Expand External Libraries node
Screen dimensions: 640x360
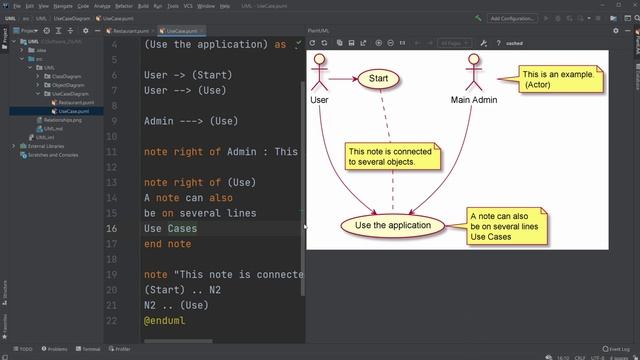[14, 146]
